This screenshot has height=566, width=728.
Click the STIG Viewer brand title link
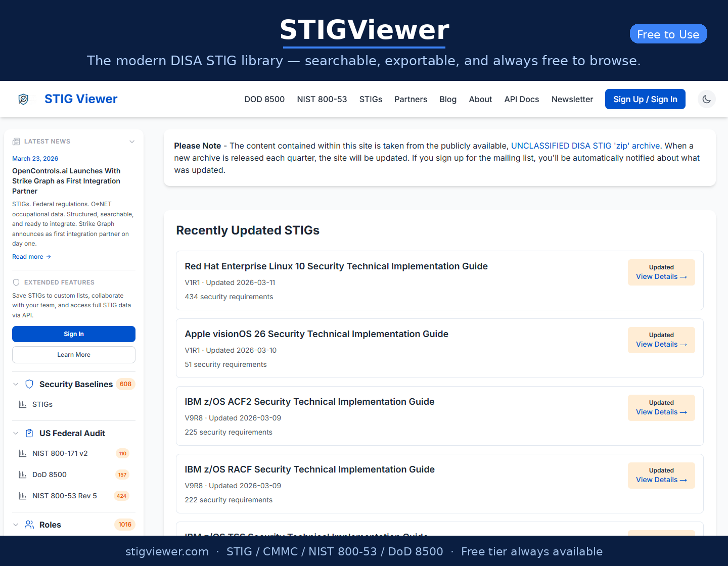81,99
